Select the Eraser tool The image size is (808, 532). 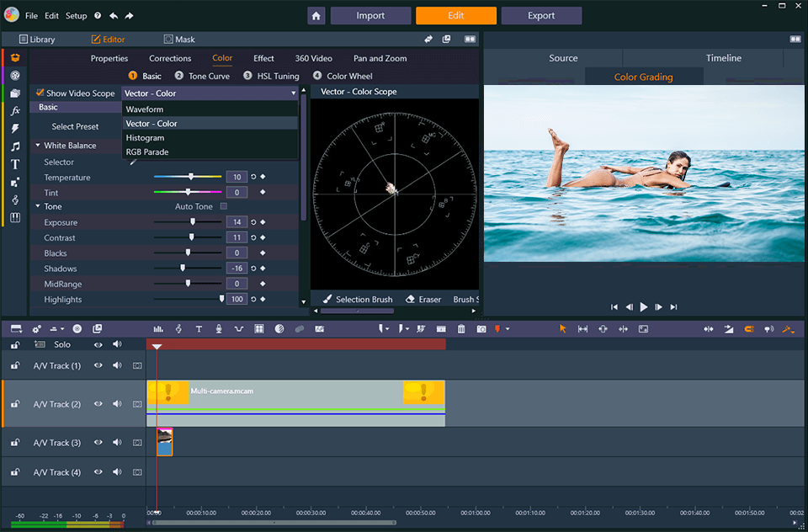[423, 300]
